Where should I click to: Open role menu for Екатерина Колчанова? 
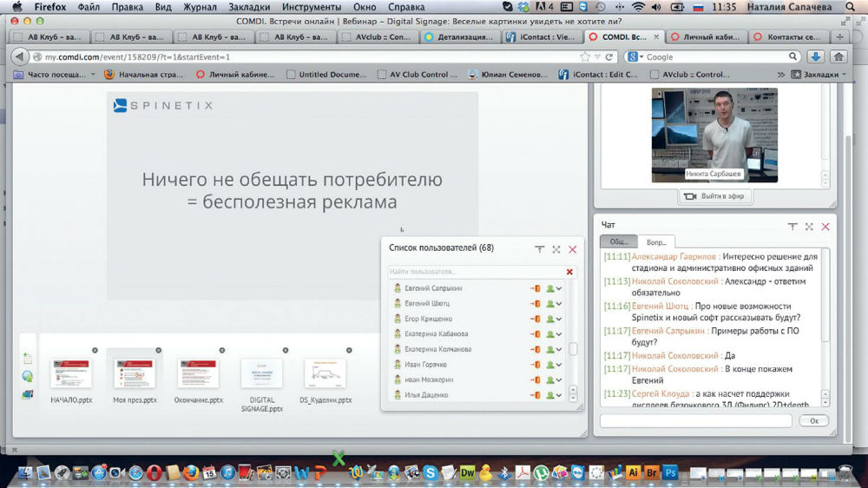click(554, 350)
